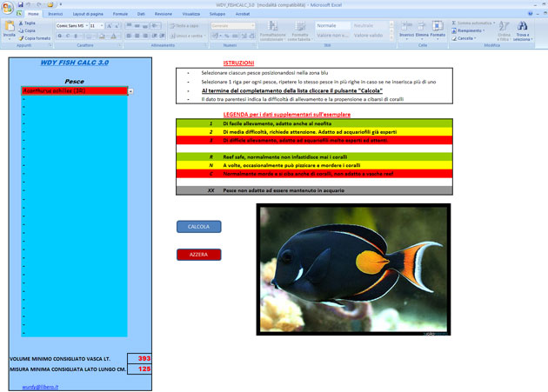Select the Acanthurus achilles (3R) cell
Viewport: 548px width, 392px height.
(75, 91)
